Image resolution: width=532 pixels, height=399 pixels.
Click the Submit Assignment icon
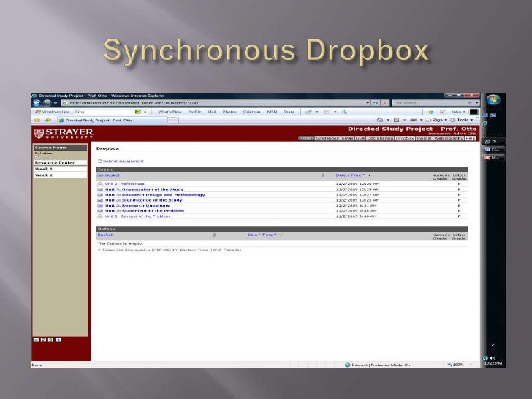coord(99,161)
